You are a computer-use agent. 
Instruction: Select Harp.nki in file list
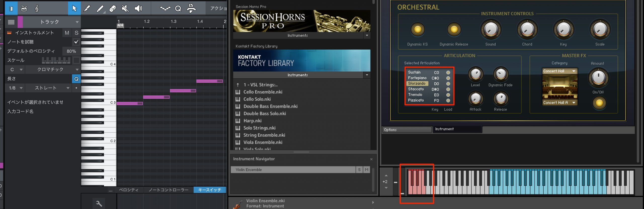[252, 121]
